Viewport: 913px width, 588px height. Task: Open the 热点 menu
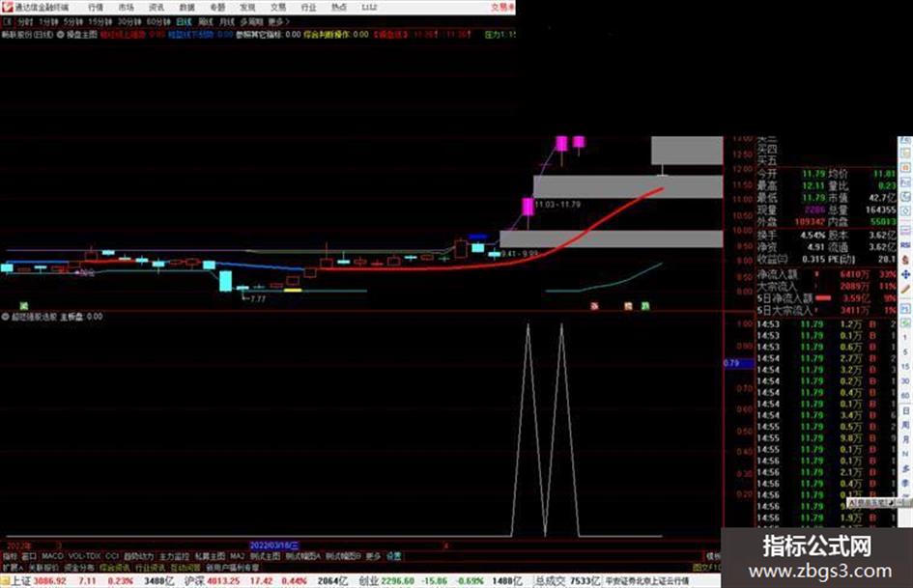click(339, 7)
